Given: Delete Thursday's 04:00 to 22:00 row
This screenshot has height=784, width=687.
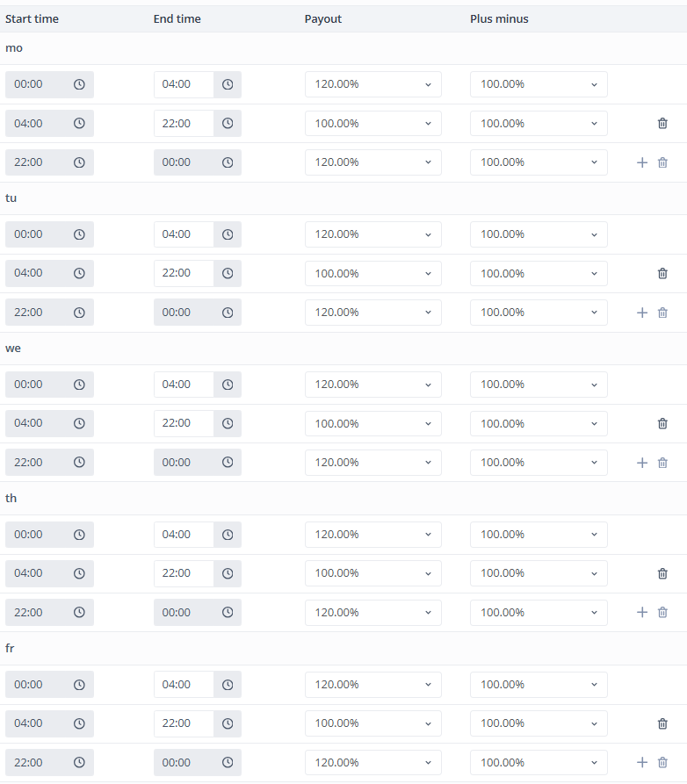Looking at the screenshot, I should [662, 573].
